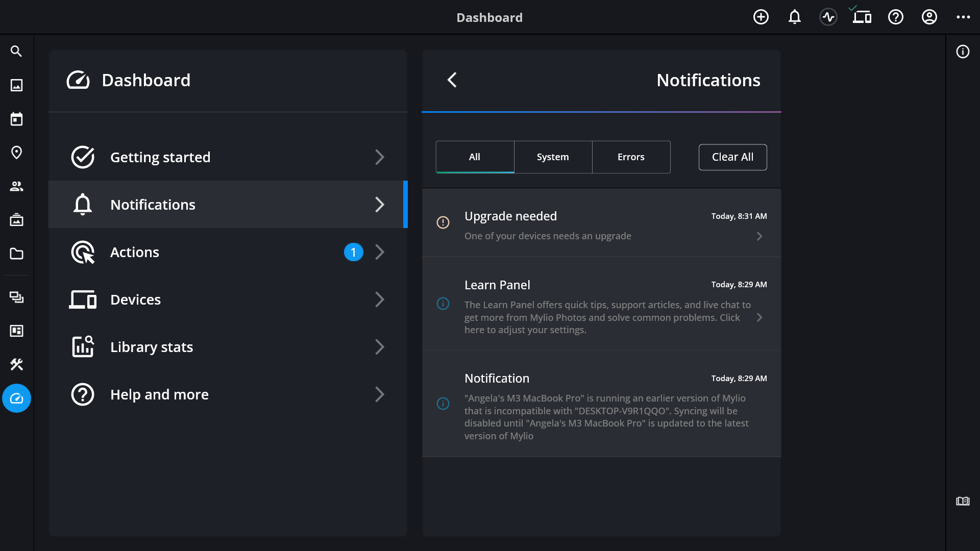Screen dimensions: 980x551
Task: Open the Calendar view icon
Action: [16, 119]
